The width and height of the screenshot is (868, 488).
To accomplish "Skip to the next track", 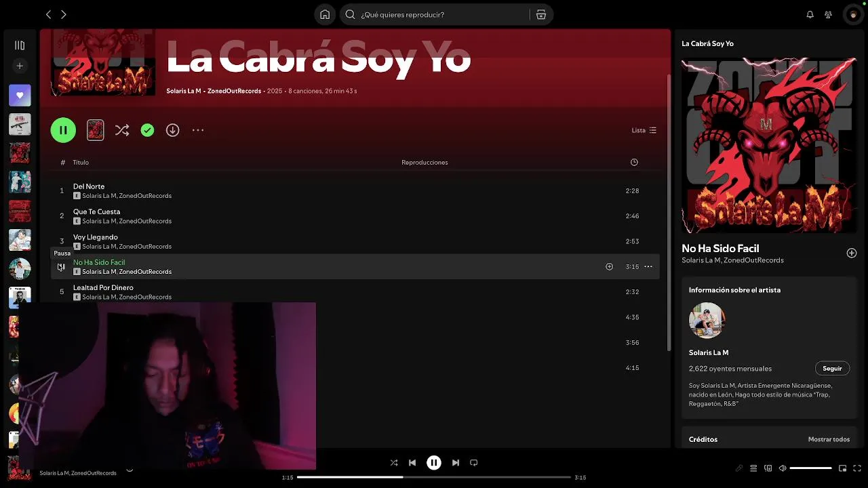I will [x=456, y=463].
